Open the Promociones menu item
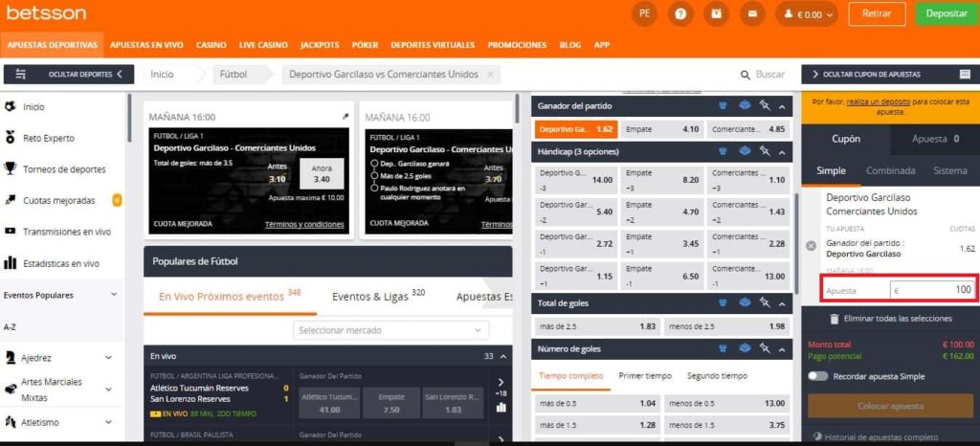This screenshot has height=446, width=980. (517, 45)
